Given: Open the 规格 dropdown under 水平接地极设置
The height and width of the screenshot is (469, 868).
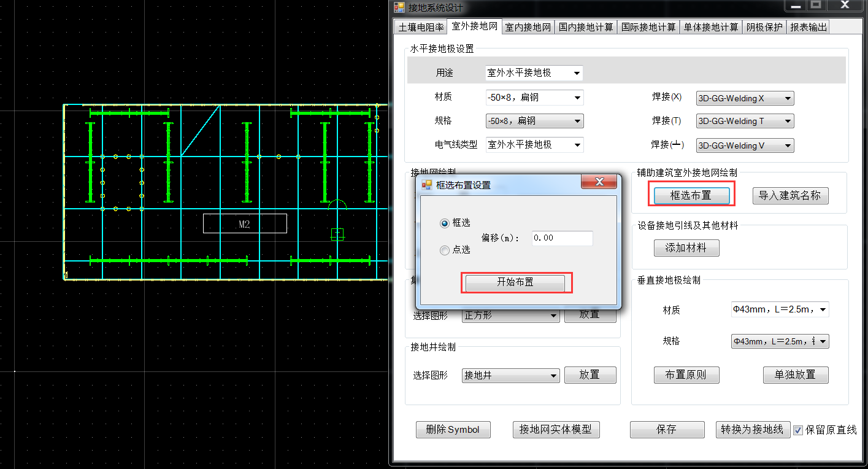Looking at the screenshot, I should click(x=534, y=121).
